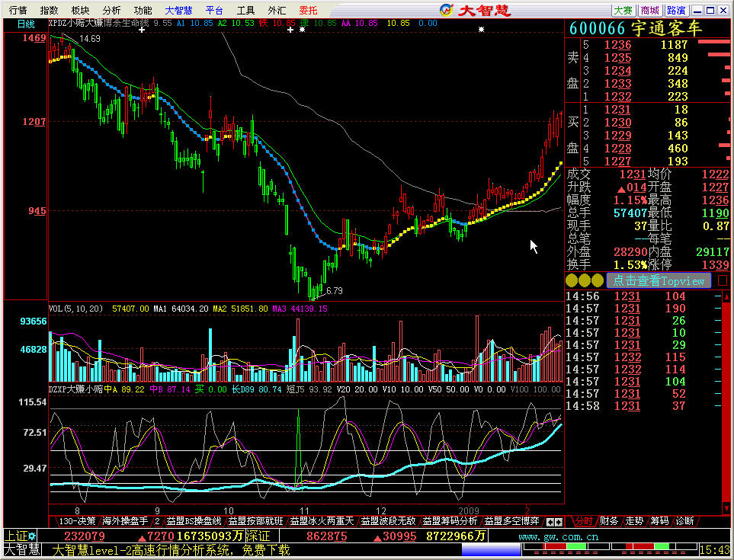
Task: Select the 益盟按部就班 tab
Action: 255,520
